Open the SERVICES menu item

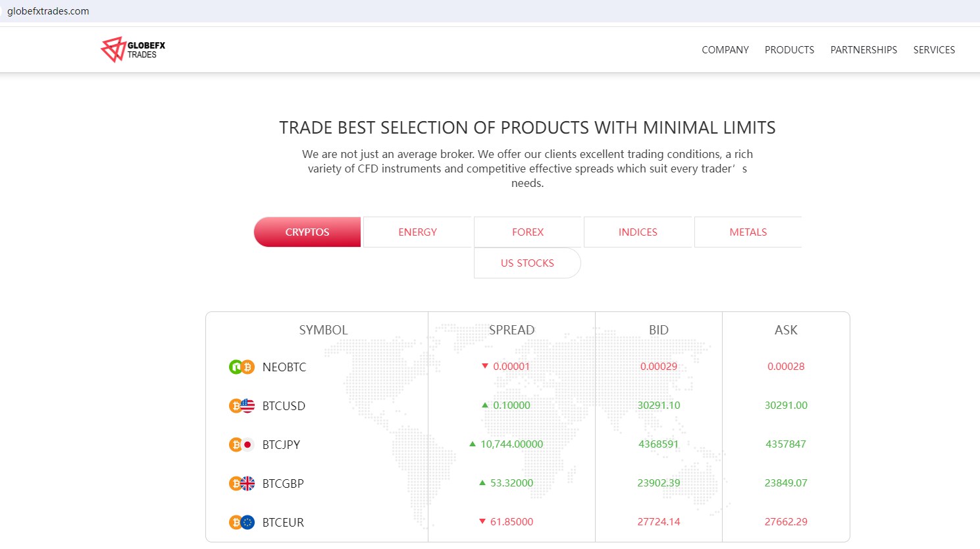[934, 50]
